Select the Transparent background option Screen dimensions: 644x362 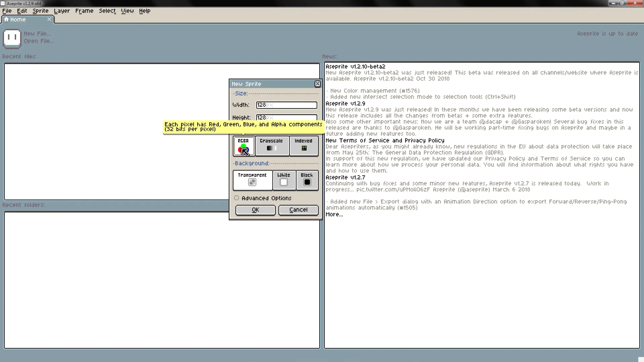252,182
